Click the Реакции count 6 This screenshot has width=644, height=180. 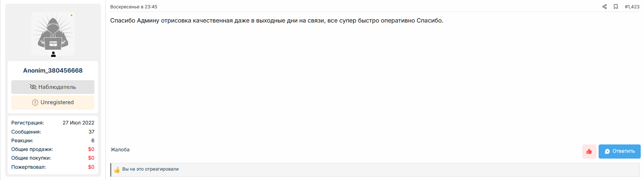pos(93,140)
